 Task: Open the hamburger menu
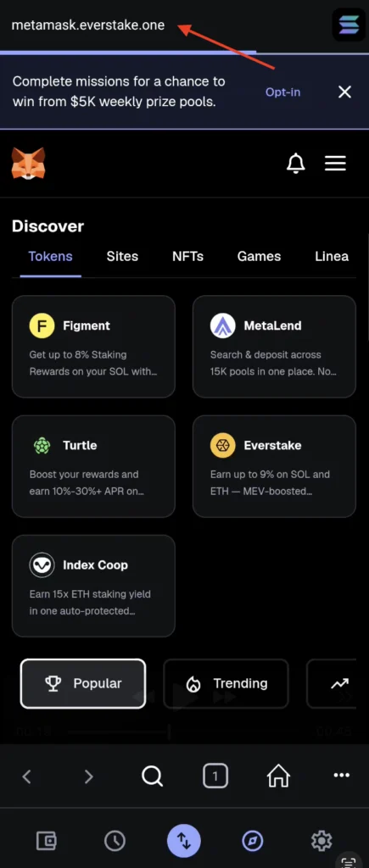click(x=335, y=163)
